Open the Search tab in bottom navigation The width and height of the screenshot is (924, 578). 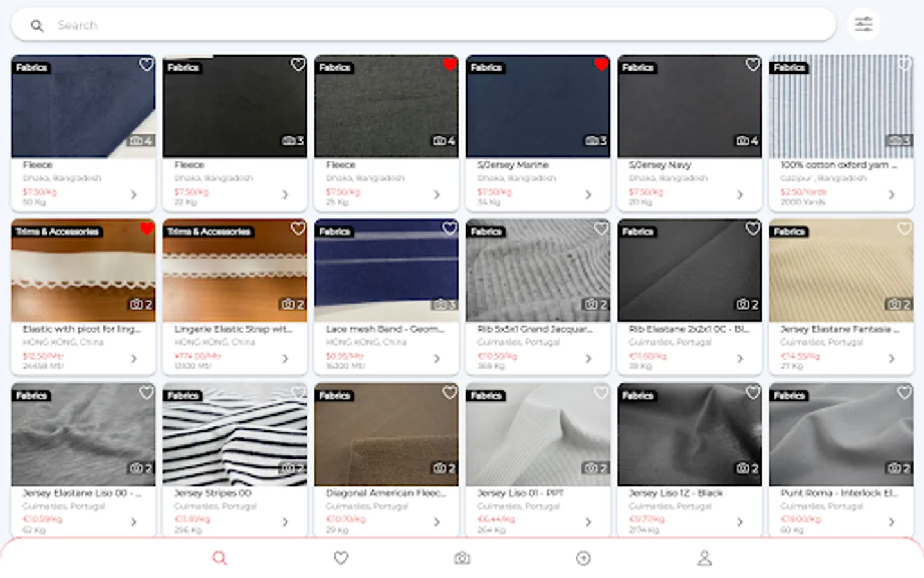219,558
